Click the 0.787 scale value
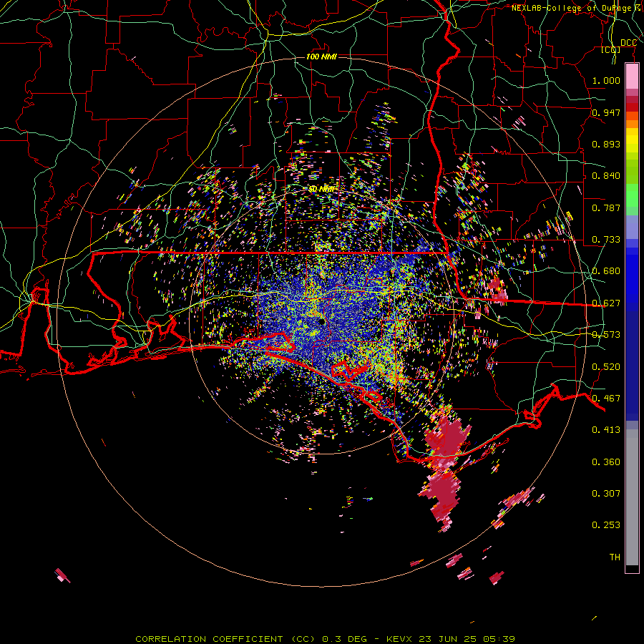This screenshot has height=644, width=644. click(x=606, y=208)
